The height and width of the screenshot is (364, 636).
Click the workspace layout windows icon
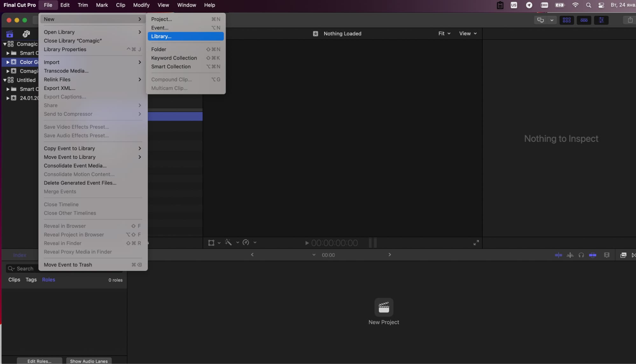(x=541, y=20)
